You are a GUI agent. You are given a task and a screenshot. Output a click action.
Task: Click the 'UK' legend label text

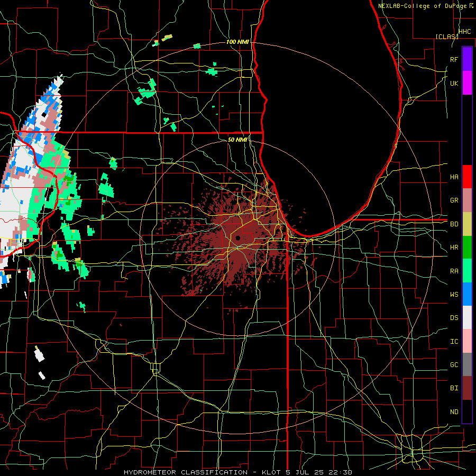454,83
